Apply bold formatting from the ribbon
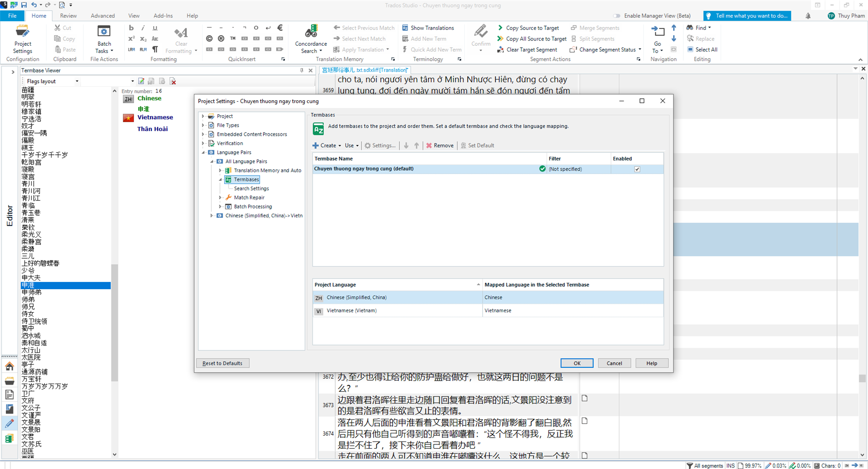 point(131,28)
